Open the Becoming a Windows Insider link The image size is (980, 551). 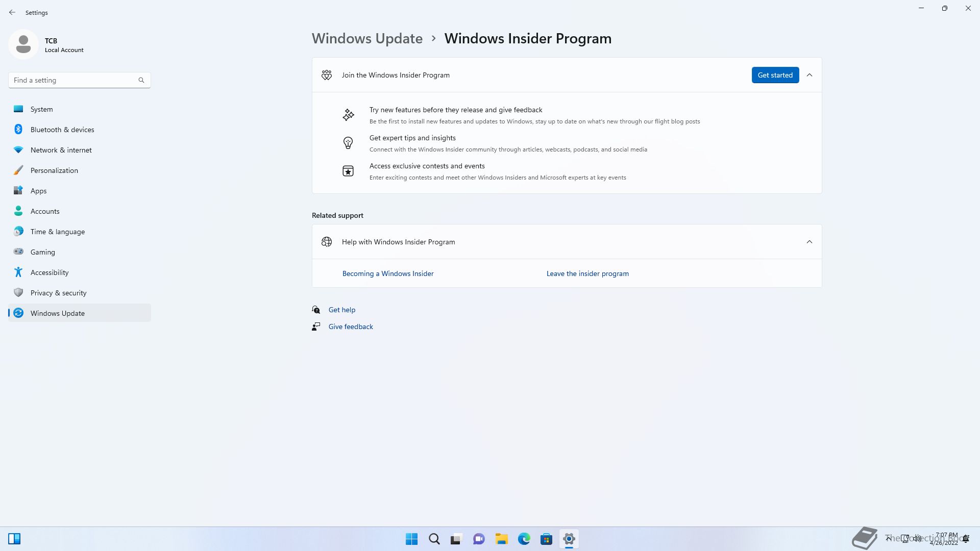[388, 273]
